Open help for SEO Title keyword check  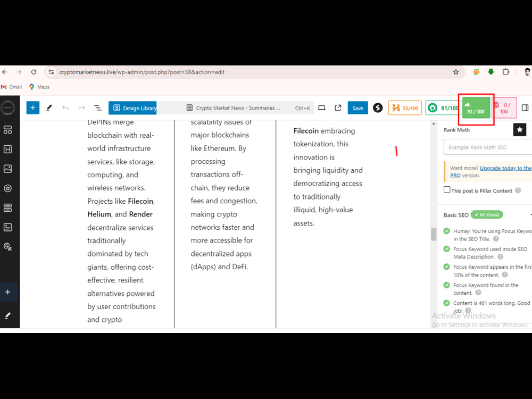(x=496, y=239)
